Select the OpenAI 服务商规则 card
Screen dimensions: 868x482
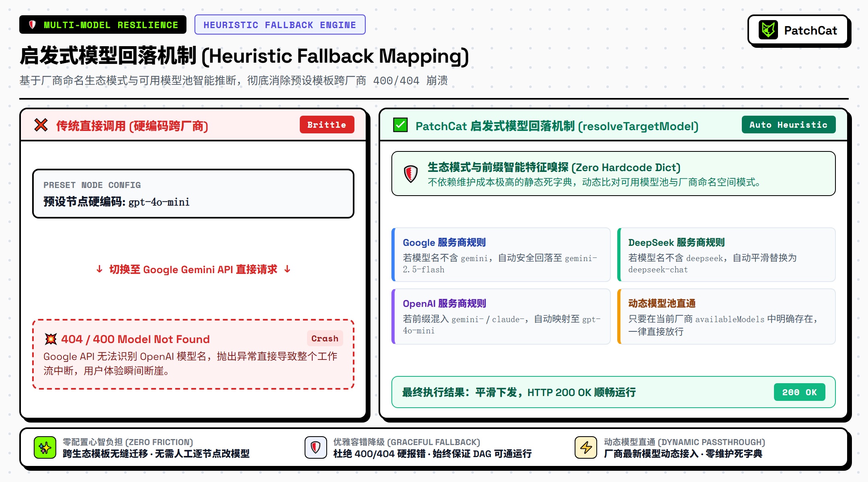click(x=501, y=316)
